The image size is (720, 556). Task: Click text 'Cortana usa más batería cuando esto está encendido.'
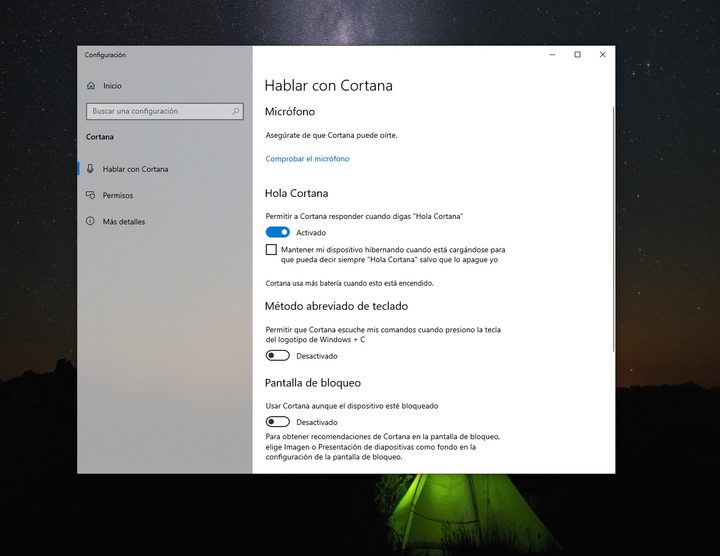pyautogui.click(x=349, y=283)
